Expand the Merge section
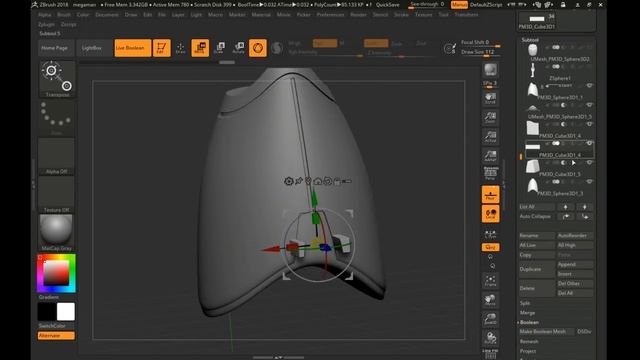The height and width of the screenshot is (360, 640). point(527,313)
